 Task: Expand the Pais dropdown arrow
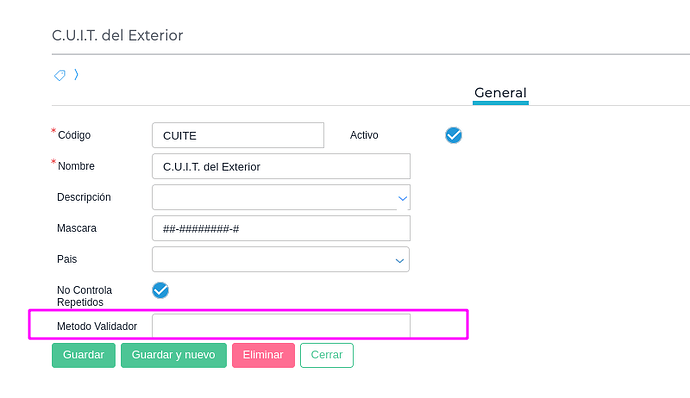(x=400, y=261)
